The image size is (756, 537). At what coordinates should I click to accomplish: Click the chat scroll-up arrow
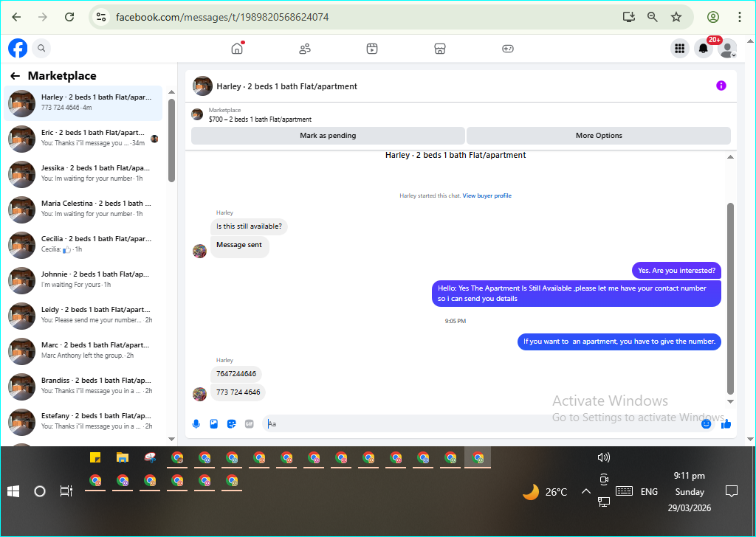point(730,157)
